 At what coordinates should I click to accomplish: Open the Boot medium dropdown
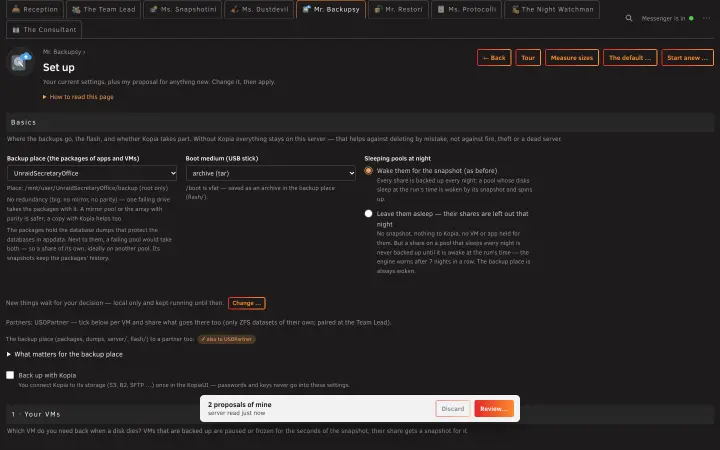tap(271, 173)
